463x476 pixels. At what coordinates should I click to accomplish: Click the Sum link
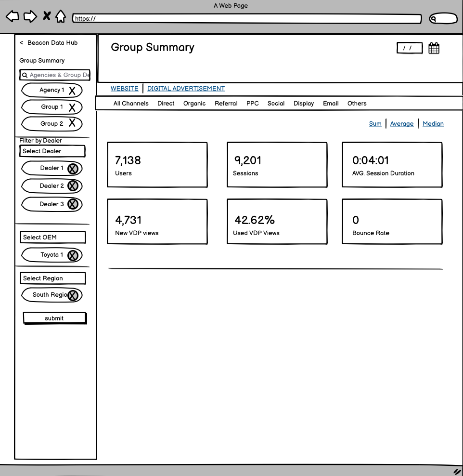[375, 123]
